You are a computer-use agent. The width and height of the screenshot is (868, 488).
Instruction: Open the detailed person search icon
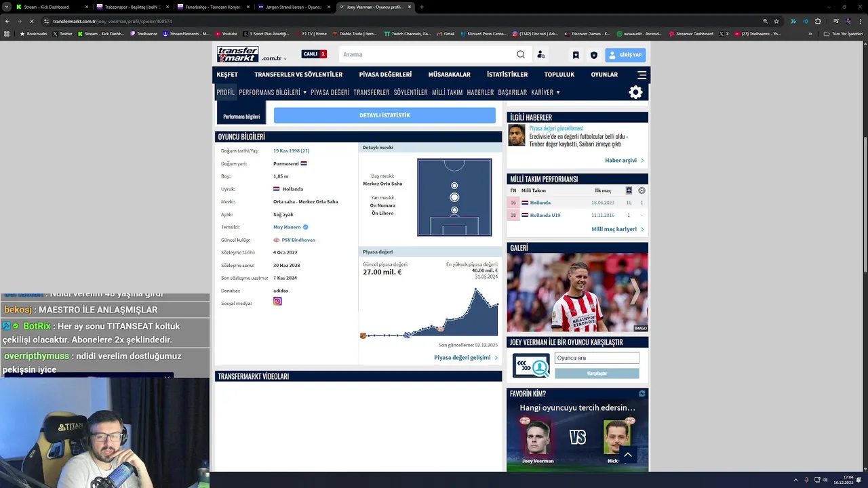click(x=540, y=55)
